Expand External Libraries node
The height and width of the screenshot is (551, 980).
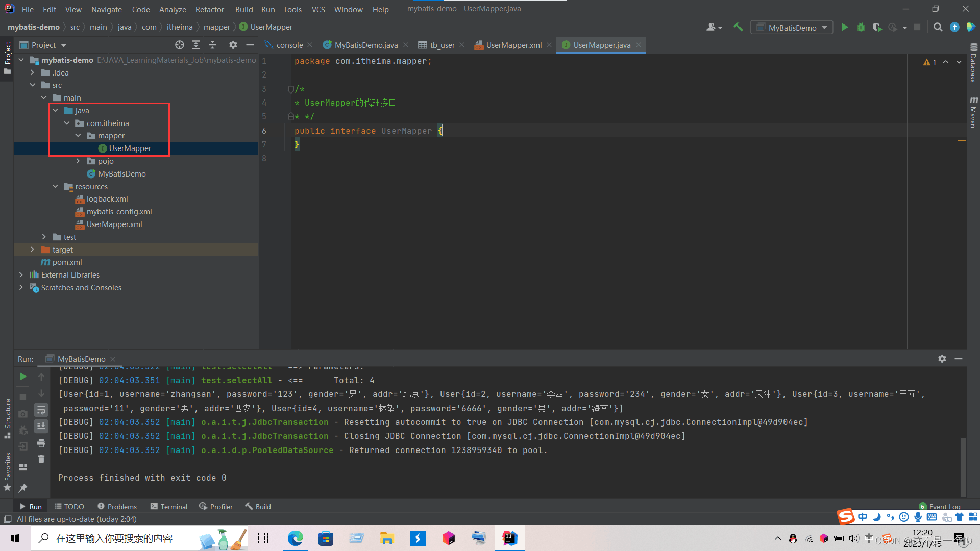tap(21, 274)
